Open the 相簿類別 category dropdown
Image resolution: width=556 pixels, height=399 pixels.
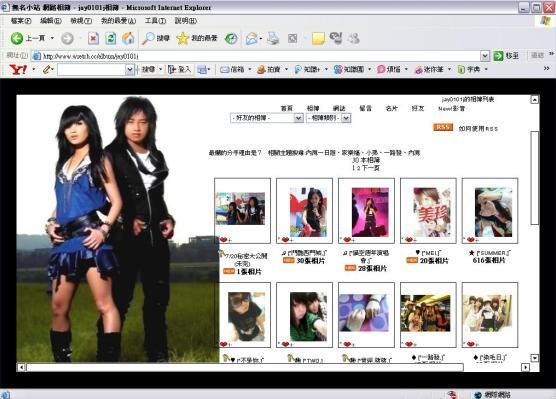tap(328, 118)
